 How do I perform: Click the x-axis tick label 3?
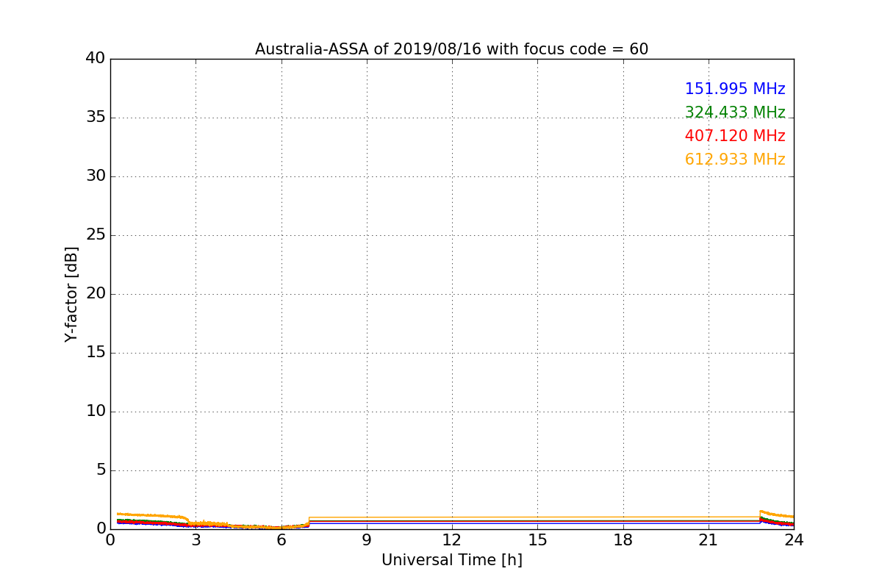tap(196, 540)
